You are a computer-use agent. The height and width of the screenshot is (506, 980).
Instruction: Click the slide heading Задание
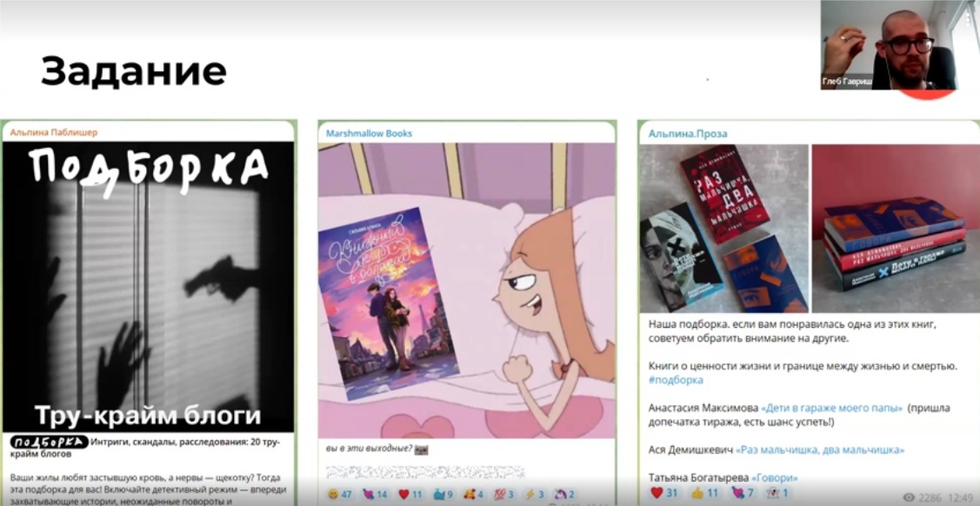pos(133,72)
